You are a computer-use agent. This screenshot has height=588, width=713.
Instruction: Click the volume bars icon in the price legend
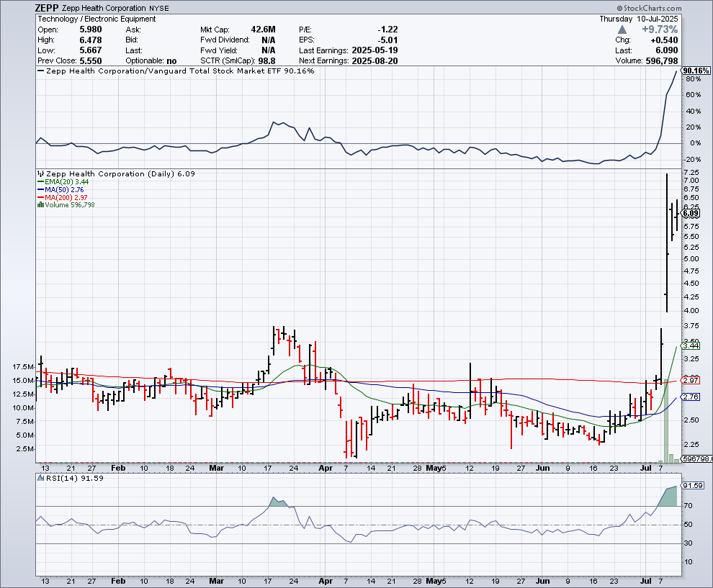click(40, 205)
